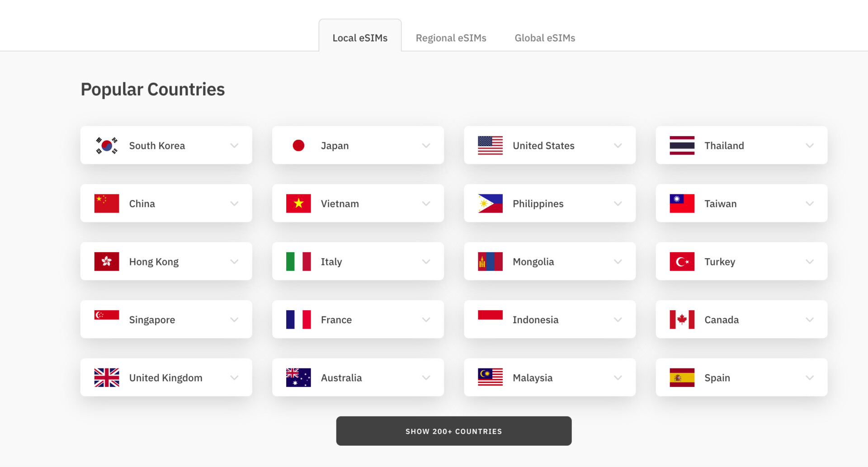Expand the Spain chevron arrow
The image size is (868, 467).
coord(809,377)
